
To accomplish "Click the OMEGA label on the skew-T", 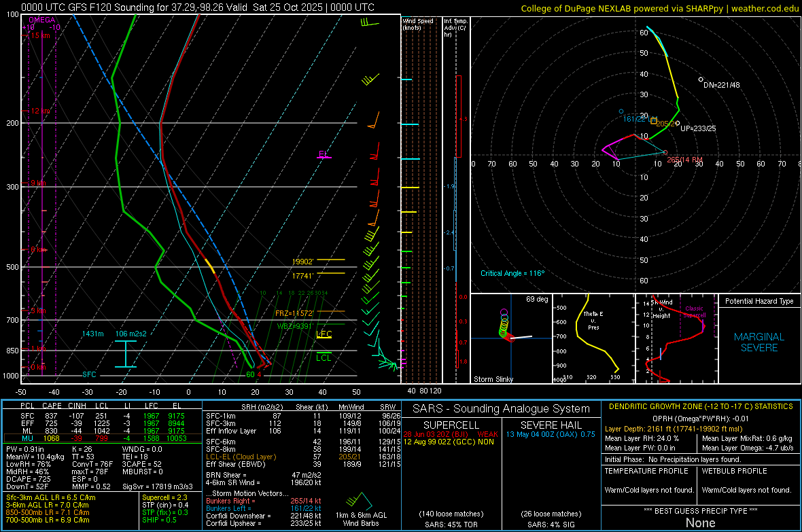I will (42, 20).
